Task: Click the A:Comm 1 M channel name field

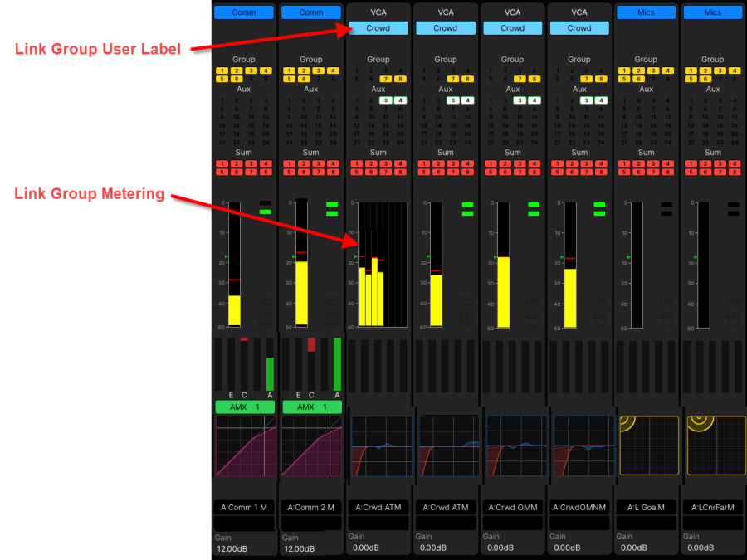Action: click(x=244, y=507)
